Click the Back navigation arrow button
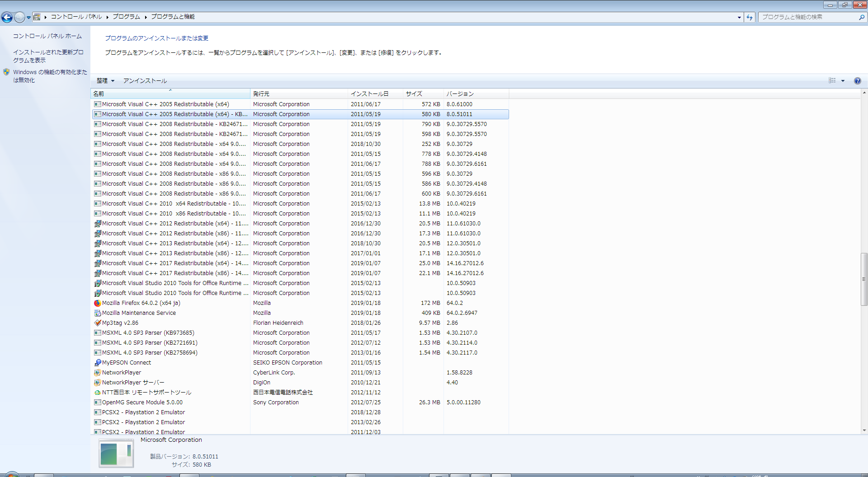This screenshot has height=477, width=868. tap(7, 17)
